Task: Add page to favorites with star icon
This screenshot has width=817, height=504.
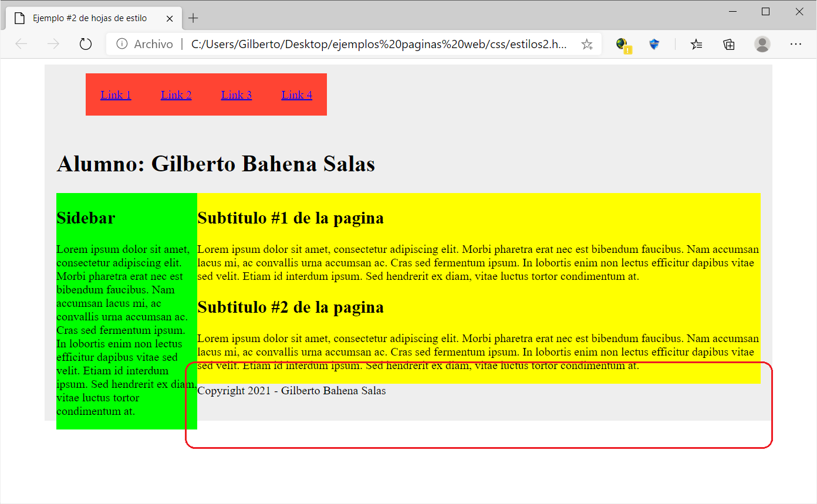Action: tap(586, 44)
